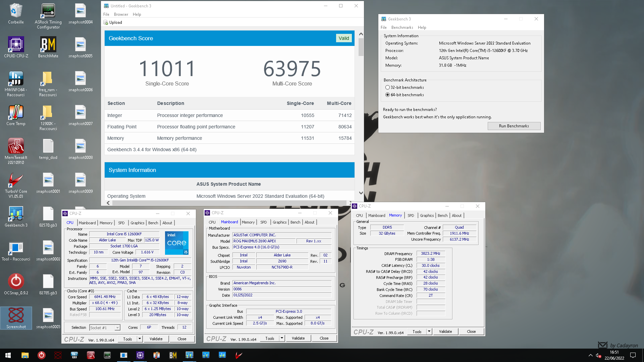Open Windows Start menu
Screen dimensions: 644x362
pos(8,355)
